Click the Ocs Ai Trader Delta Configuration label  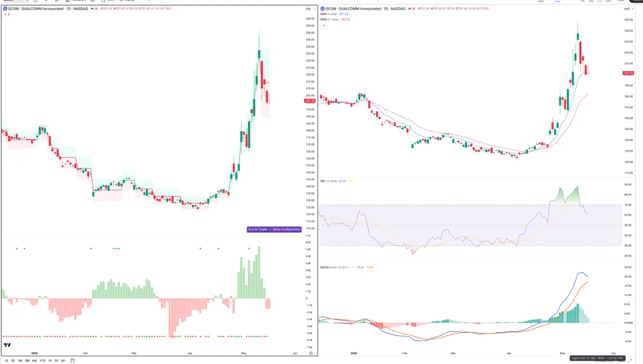[274, 229]
